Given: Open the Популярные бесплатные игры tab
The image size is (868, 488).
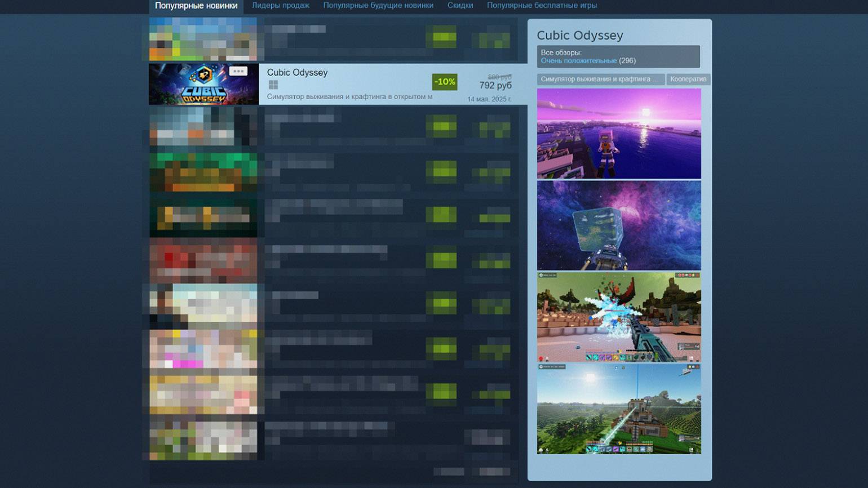Looking at the screenshot, I should coord(542,6).
